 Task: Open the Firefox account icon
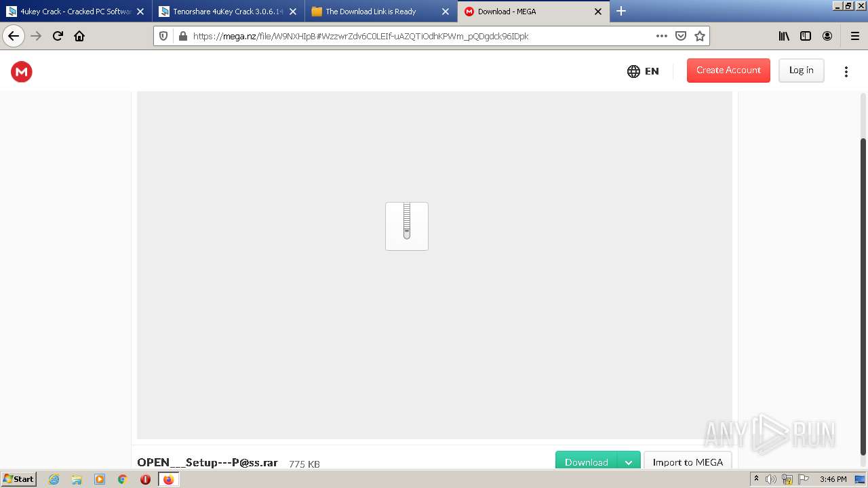(x=827, y=36)
